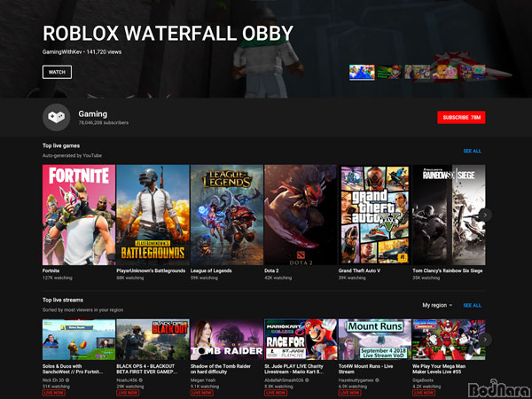Click the PlayerUnknown's Battlegrounds title text
This screenshot has height=399, width=532.
(x=151, y=270)
